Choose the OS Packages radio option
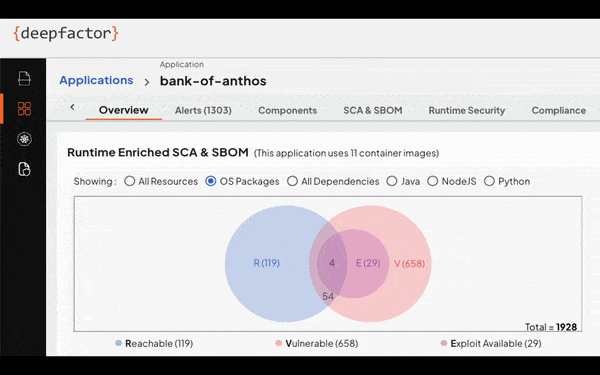 tap(211, 181)
